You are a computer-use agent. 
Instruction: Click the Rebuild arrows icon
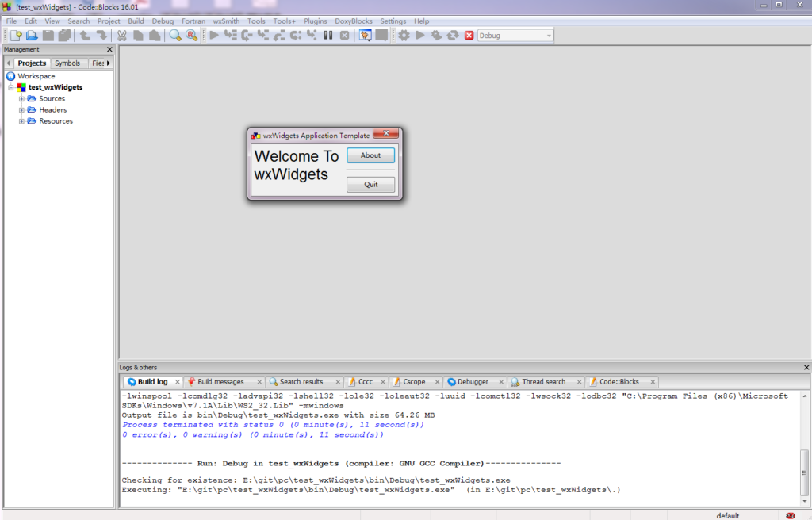(453, 35)
